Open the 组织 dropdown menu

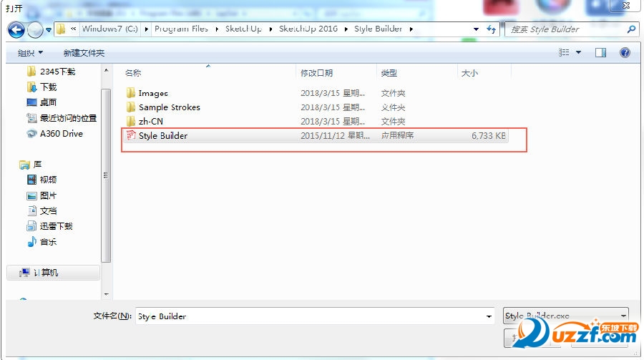(30, 53)
